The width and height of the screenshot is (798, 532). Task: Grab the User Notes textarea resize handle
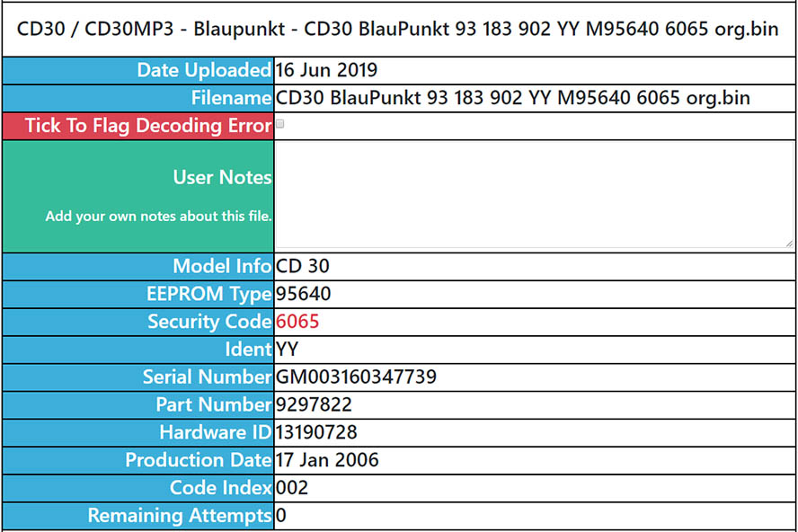788,243
